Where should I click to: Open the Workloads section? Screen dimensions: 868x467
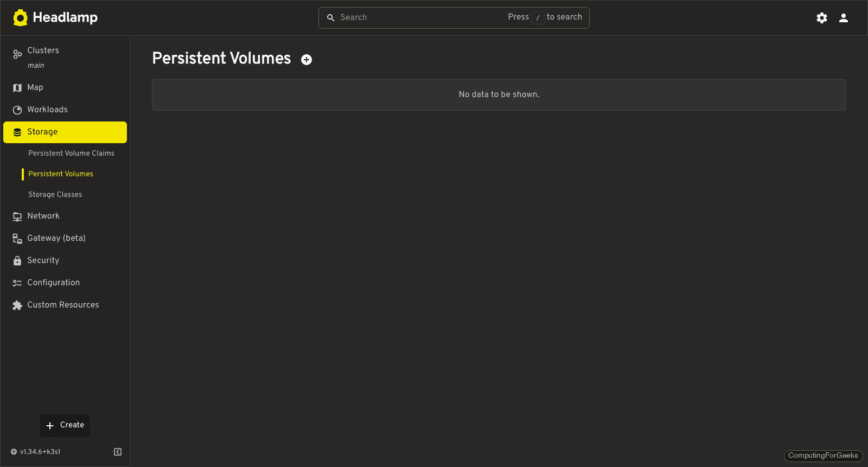pyautogui.click(x=65, y=110)
